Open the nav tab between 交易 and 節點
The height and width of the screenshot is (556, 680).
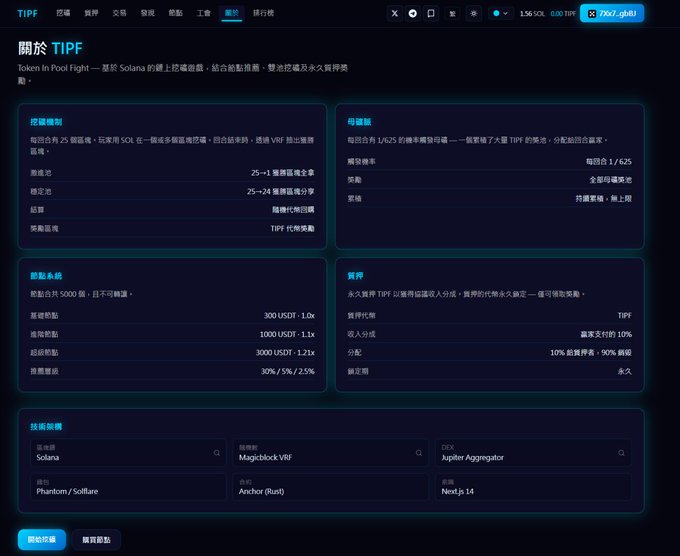(147, 13)
